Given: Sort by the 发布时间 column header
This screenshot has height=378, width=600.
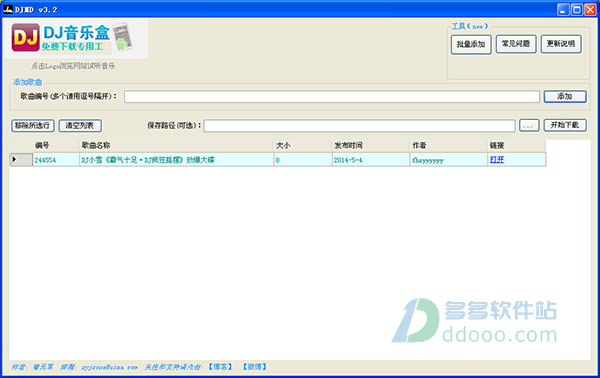Looking at the screenshot, I should [370, 145].
